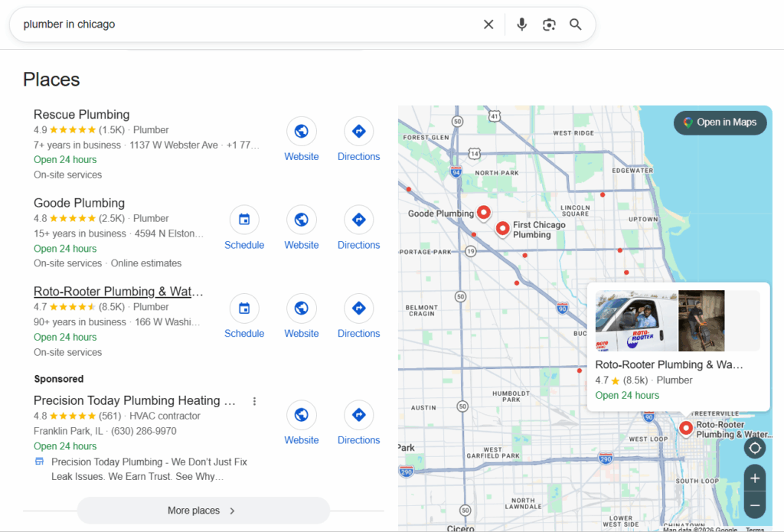Get directions to Rescue Plumbing
784x532 pixels.
coord(358,132)
